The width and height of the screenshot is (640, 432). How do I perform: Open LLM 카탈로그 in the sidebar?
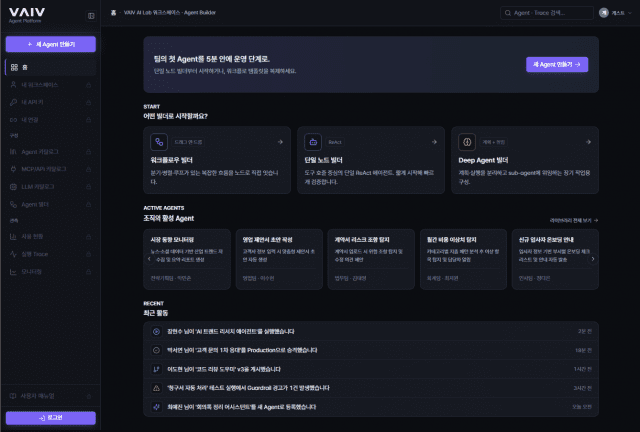51,187
